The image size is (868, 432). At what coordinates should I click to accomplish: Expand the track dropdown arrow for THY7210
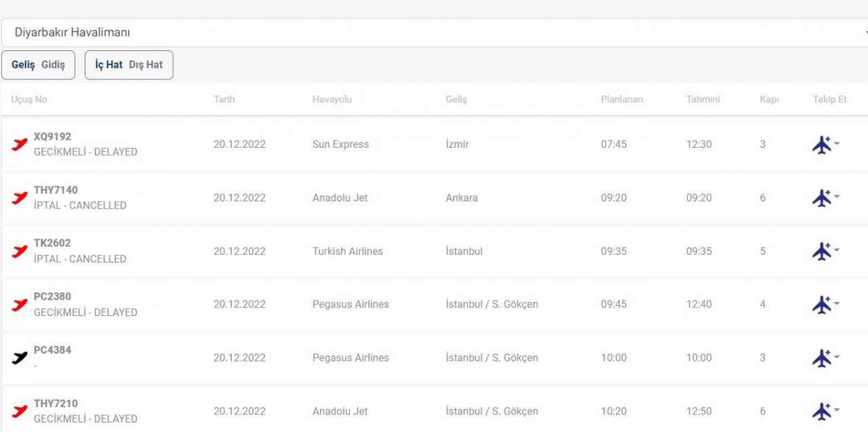pyautogui.click(x=837, y=410)
